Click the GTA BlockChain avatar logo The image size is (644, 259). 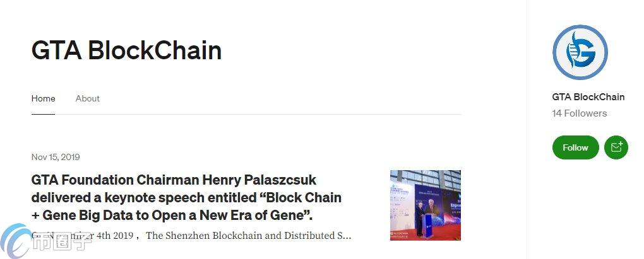click(580, 53)
